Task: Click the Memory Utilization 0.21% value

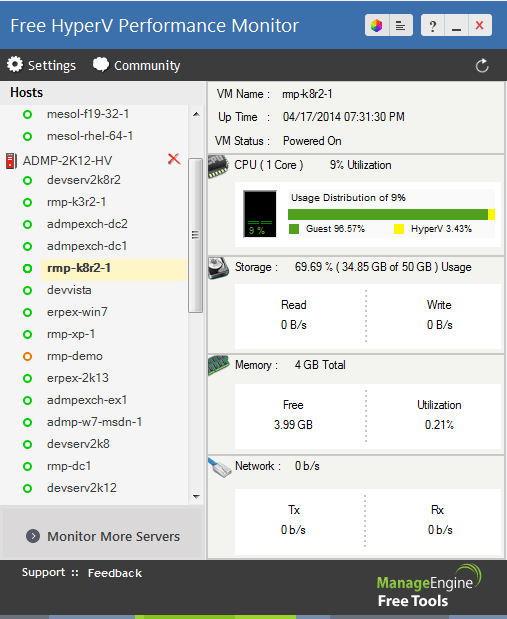Action: [439, 425]
